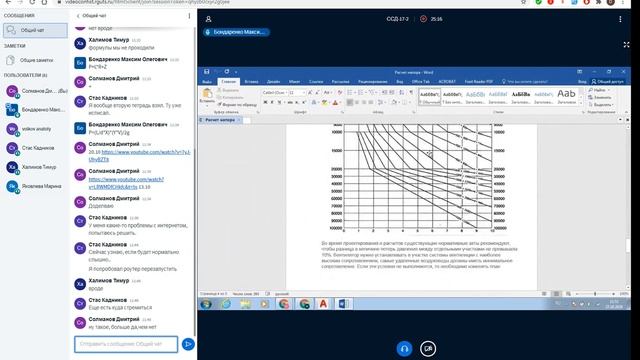Click Redo icon in Word quick access toolbar

click(227, 72)
